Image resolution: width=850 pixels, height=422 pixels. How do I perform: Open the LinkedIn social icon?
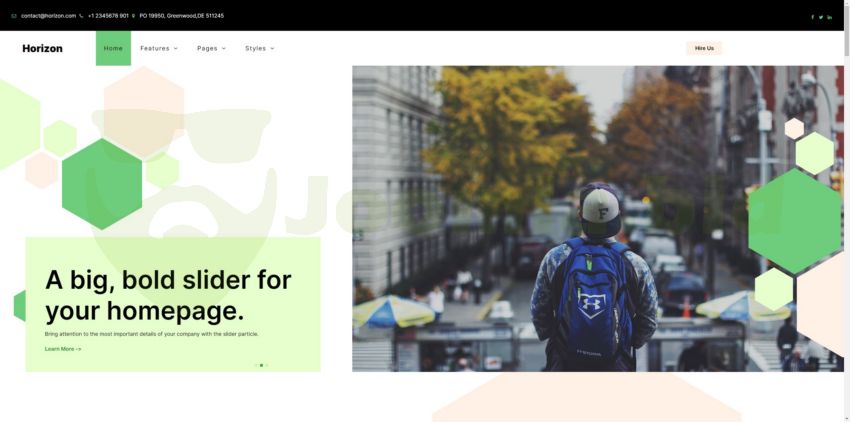pyautogui.click(x=829, y=17)
